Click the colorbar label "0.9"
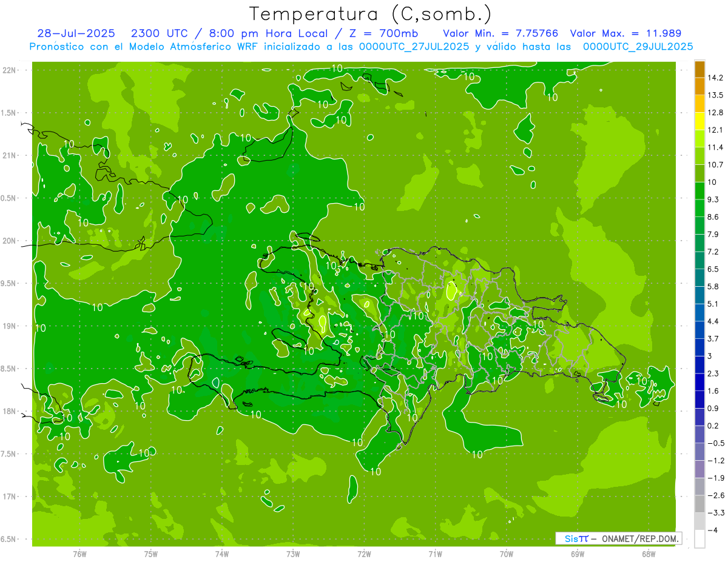Image resolution: width=728 pixels, height=562 pixels. (x=713, y=408)
